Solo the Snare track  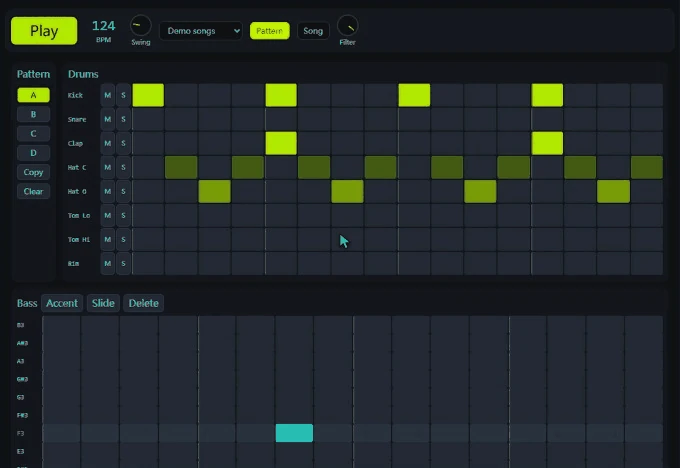[123, 119]
